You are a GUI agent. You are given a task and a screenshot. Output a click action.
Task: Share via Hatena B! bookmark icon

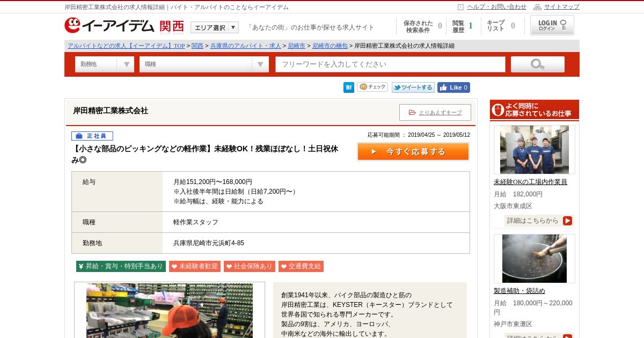coord(349,87)
